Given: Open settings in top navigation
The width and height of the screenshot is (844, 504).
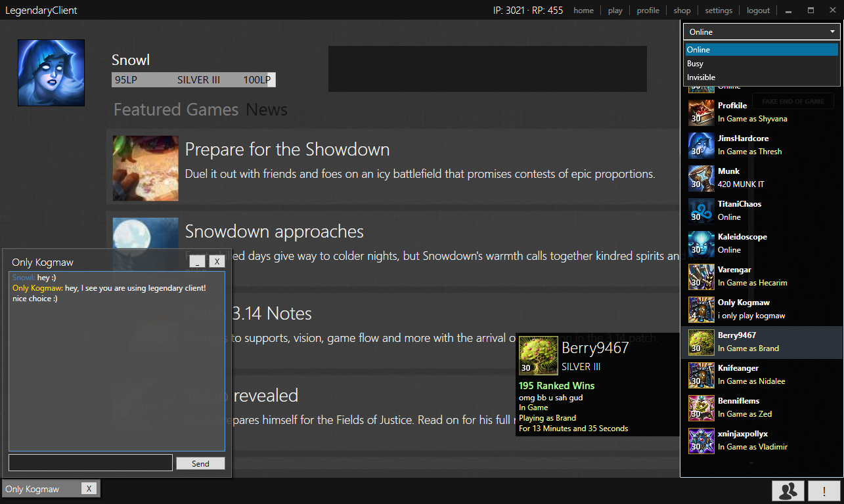Looking at the screenshot, I should coord(719,10).
